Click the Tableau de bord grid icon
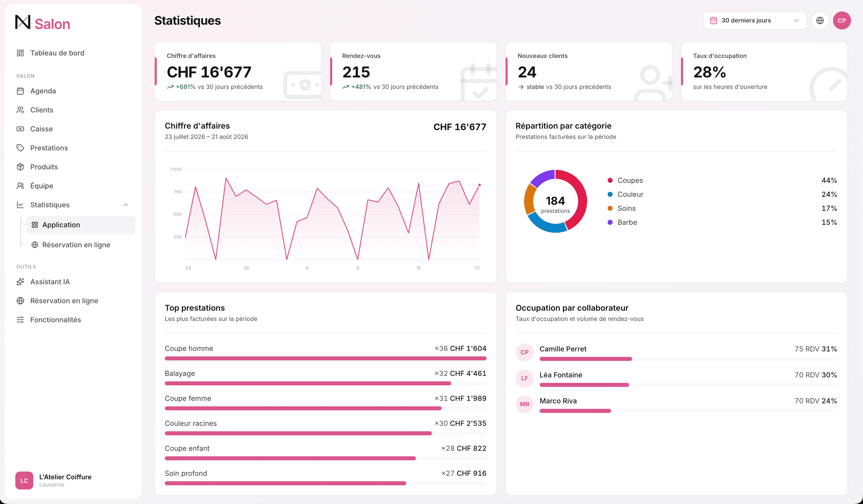 20,53
